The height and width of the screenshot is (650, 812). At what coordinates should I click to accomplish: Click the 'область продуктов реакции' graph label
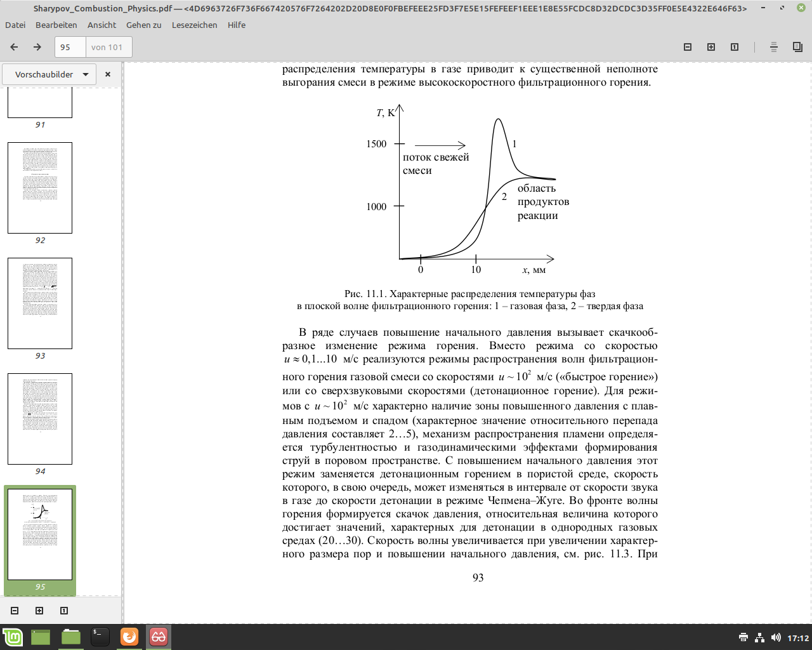(x=543, y=202)
